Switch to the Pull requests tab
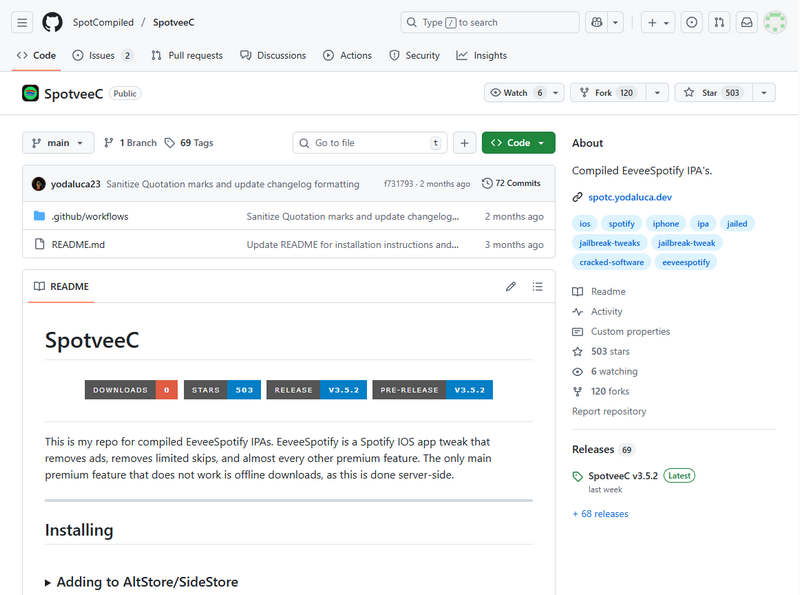Image resolution: width=800 pixels, height=595 pixels. click(x=187, y=56)
